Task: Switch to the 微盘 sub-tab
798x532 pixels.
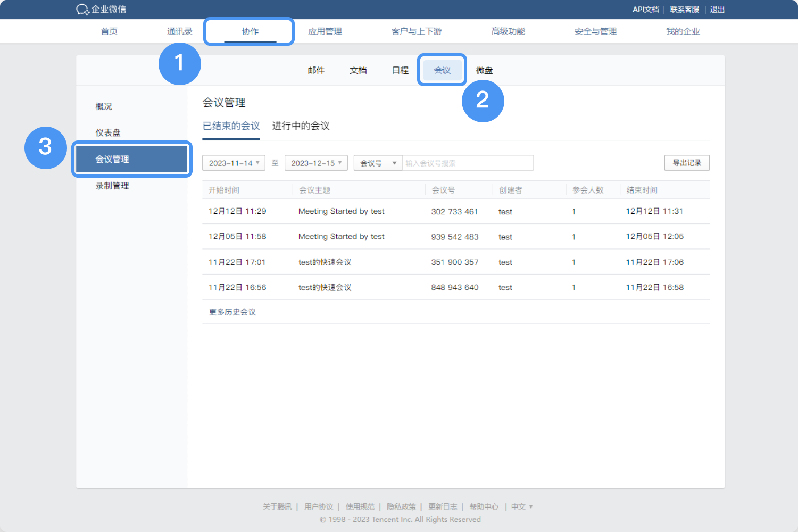Action: [484, 70]
